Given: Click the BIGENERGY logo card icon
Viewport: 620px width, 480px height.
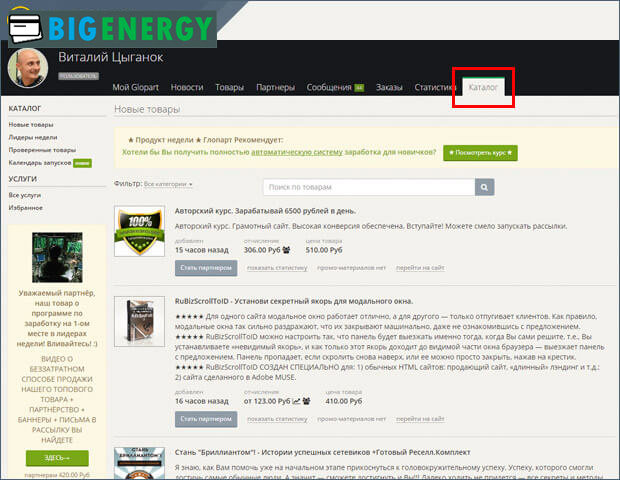Looking at the screenshot, I should [26, 28].
